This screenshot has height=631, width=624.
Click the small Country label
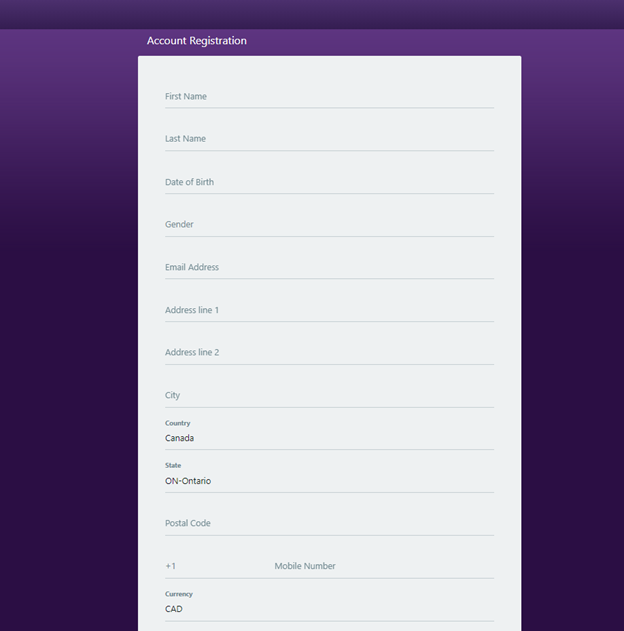[177, 423]
